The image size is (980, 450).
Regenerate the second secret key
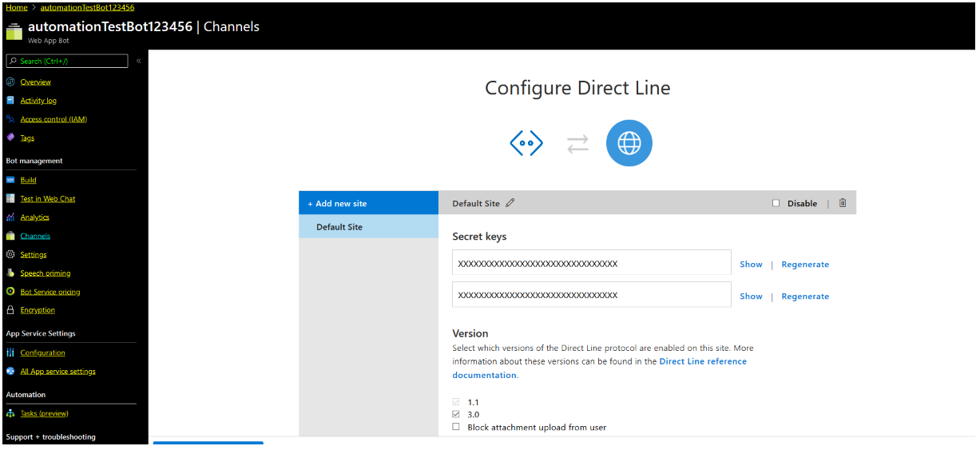click(805, 297)
